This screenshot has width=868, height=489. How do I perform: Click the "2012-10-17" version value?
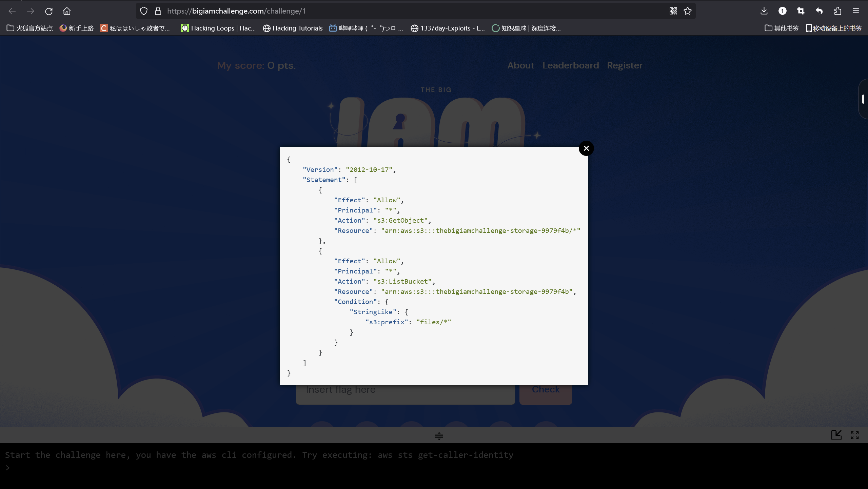pos(369,169)
